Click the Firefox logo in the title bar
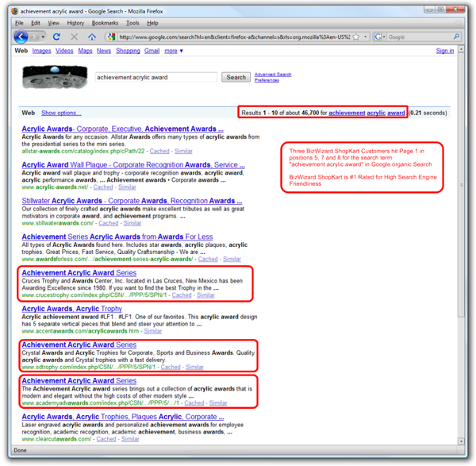Image resolution: width=476 pixels, height=466 pixels. click(15, 12)
